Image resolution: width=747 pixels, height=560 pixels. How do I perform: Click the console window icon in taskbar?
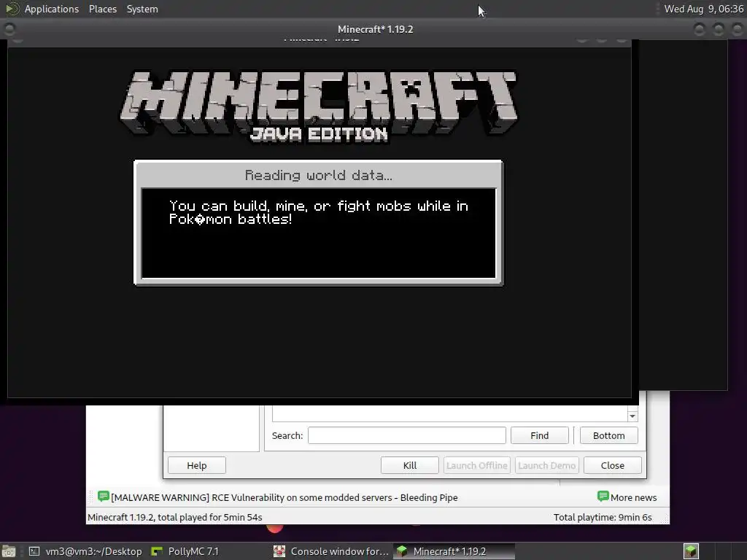pyautogui.click(x=279, y=551)
